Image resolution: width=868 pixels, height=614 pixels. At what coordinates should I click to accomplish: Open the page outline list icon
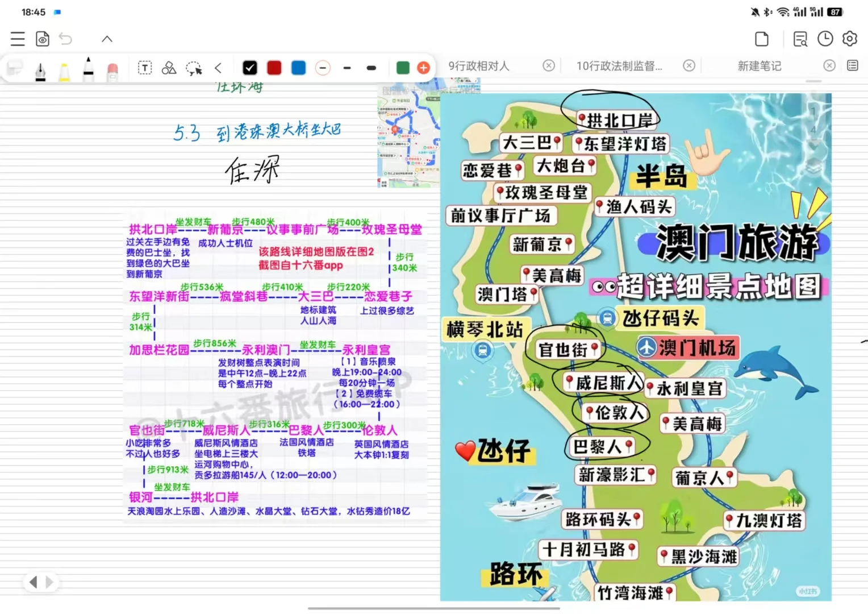tap(852, 65)
